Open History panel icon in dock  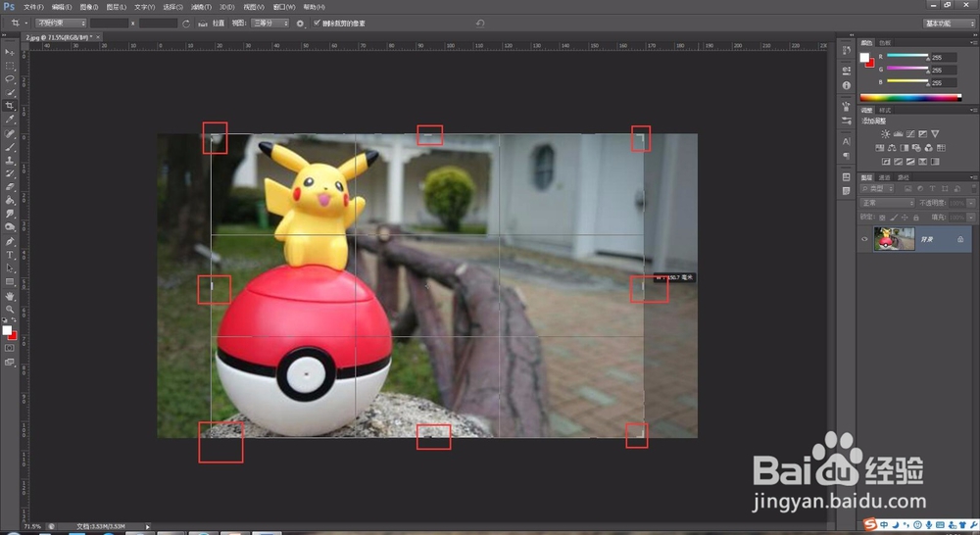(x=847, y=51)
